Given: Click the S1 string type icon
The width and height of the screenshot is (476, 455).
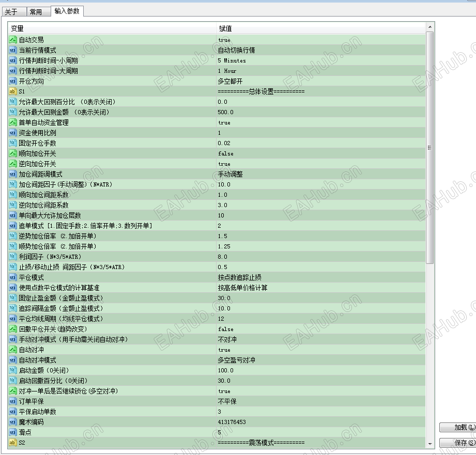Looking at the screenshot, I should [12, 91].
